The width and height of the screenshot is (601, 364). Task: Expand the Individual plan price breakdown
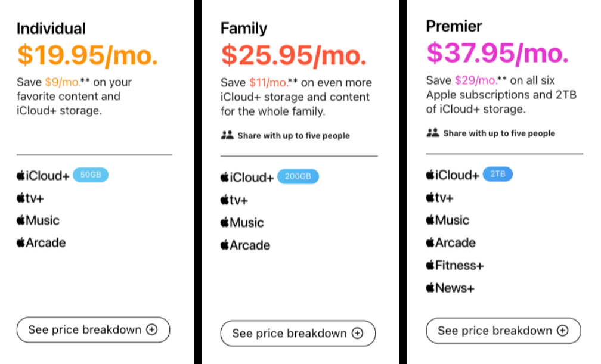point(93,329)
